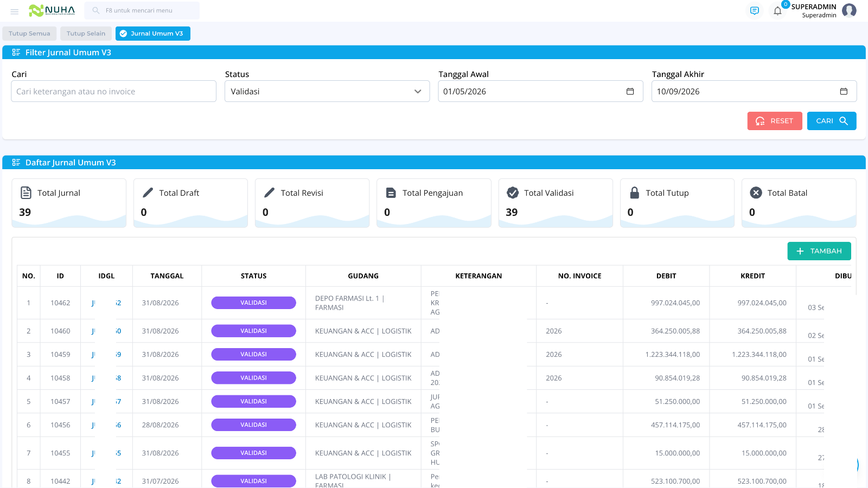Focus the Cari keterangan input field
The image size is (868, 488).
tap(113, 92)
